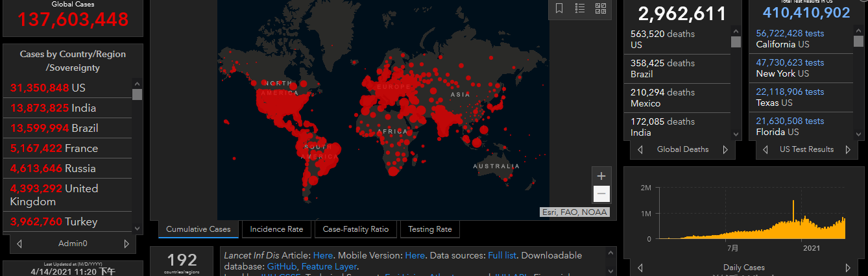Screen dimensions: 868x276
Task: Click the Cases by Country/Region/Sovereignty heading
Action: 73,61
